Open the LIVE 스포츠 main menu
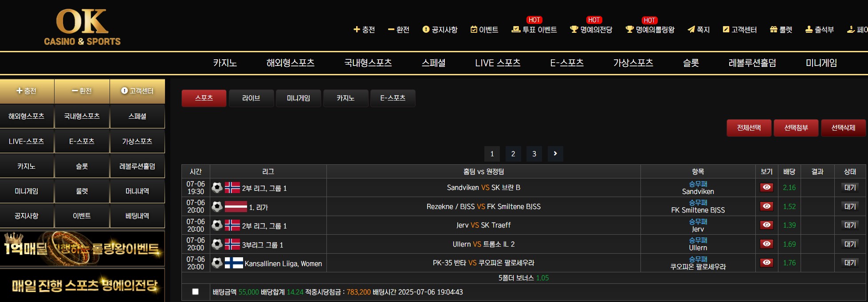 498,63
